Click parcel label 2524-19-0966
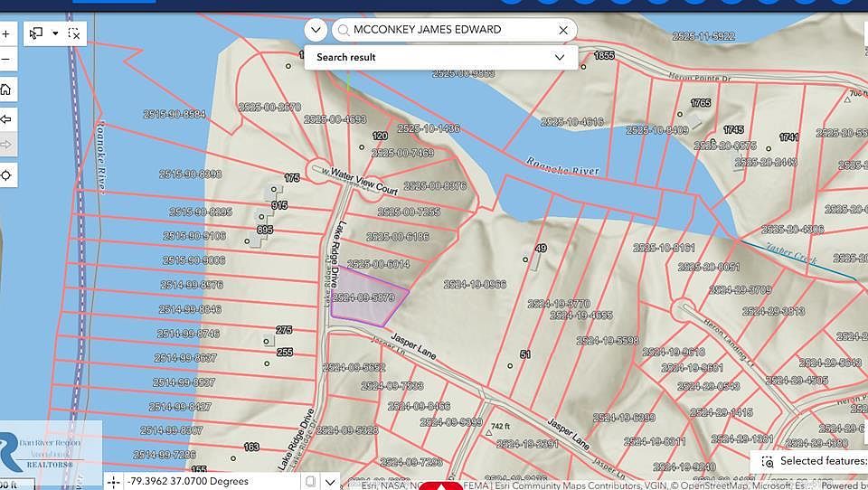The image size is (868, 490). coord(475,285)
